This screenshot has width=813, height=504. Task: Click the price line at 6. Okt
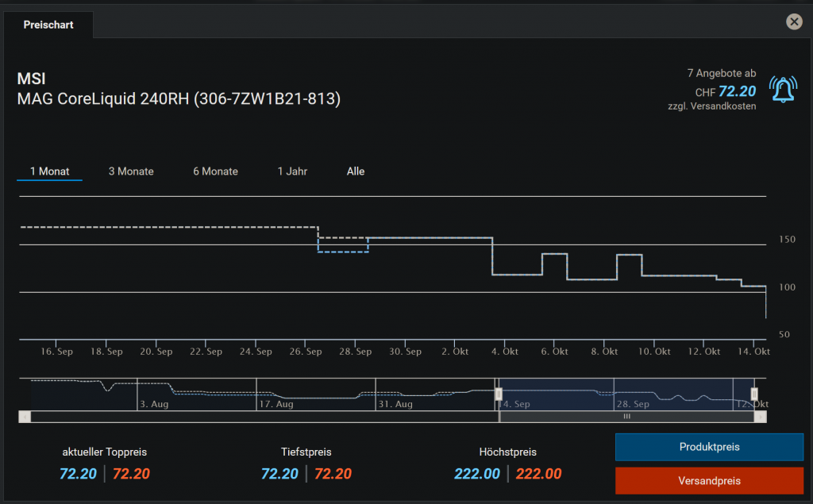coord(554,254)
